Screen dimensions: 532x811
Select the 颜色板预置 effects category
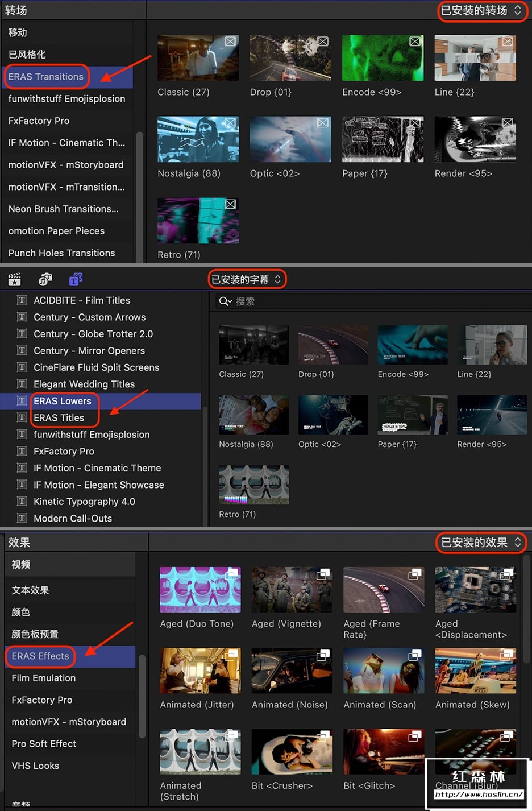coord(70,634)
